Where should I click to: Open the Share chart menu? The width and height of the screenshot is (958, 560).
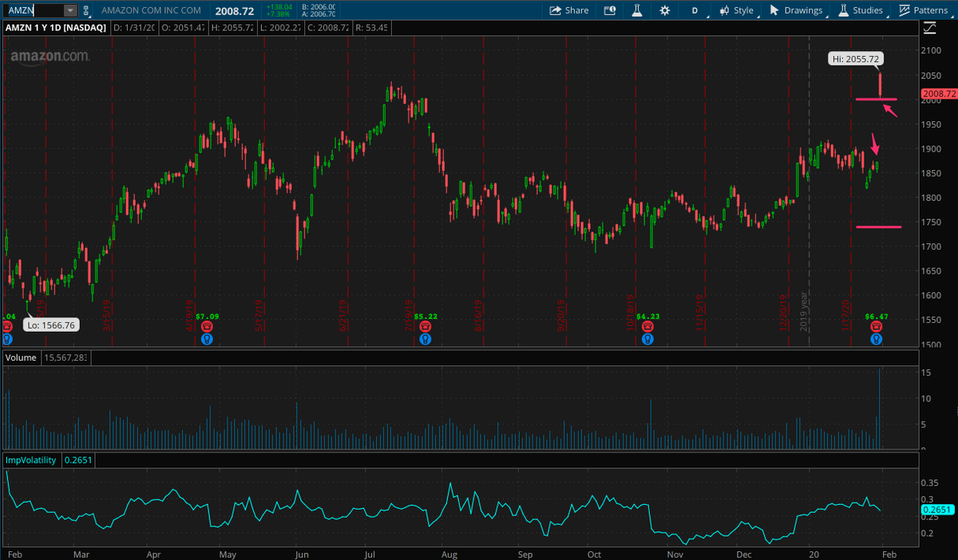tap(569, 10)
